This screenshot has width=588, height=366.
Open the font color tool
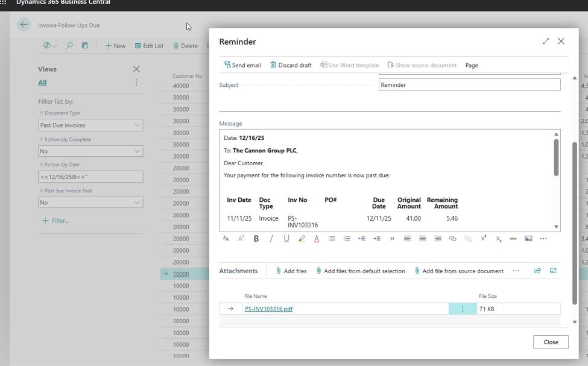(x=317, y=239)
